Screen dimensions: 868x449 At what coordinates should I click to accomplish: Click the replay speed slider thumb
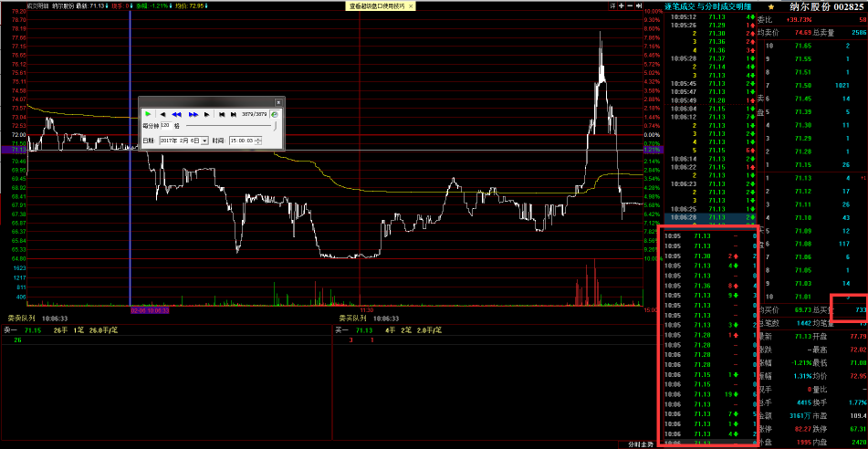[275, 126]
